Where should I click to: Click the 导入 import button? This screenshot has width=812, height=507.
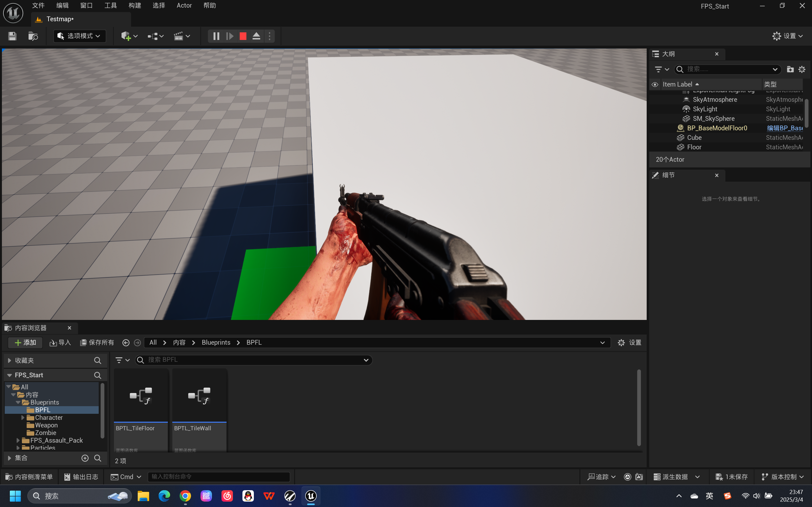60,342
